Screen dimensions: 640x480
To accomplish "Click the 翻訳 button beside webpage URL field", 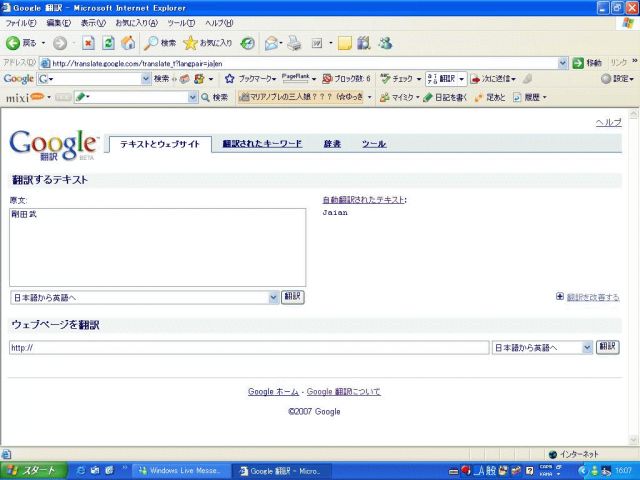I will (x=608, y=347).
